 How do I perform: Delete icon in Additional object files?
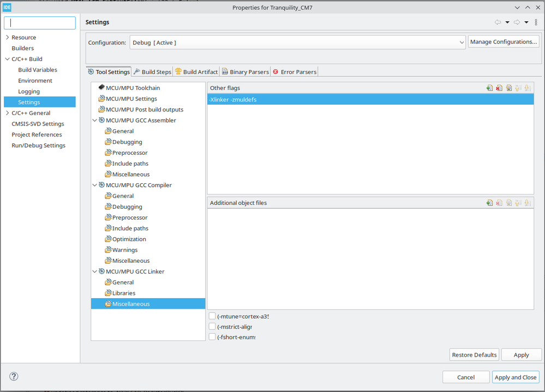pos(499,203)
